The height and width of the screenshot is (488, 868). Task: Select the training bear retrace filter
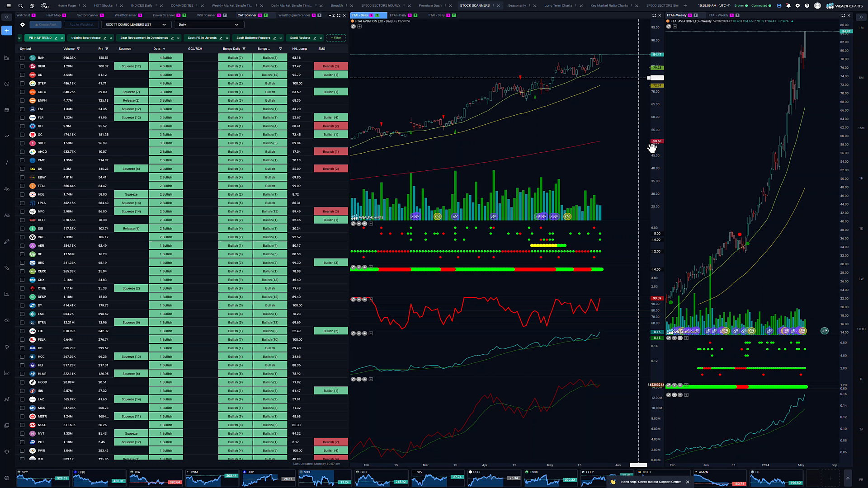[x=86, y=38]
